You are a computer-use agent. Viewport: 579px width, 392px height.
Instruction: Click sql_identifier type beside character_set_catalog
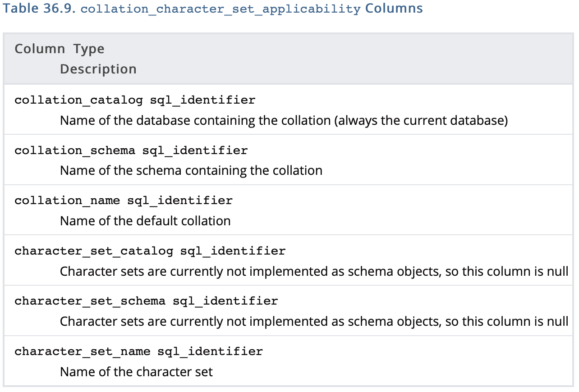(x=233, y=251)
